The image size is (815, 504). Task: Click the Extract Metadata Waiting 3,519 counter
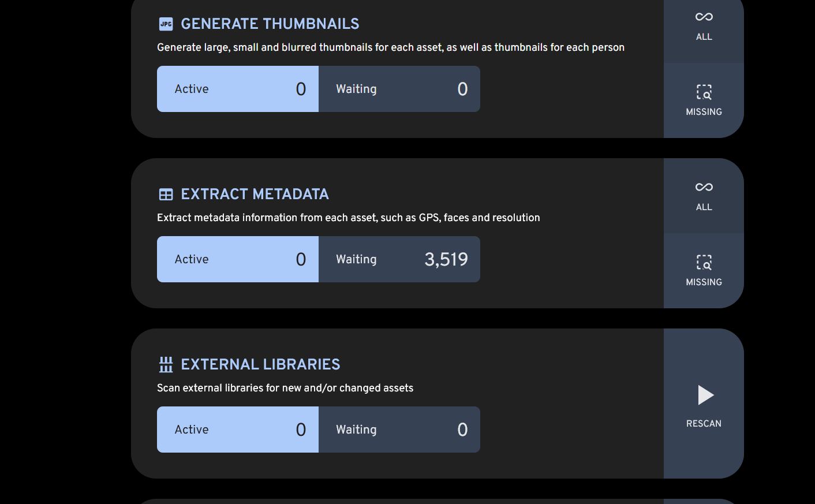point(399,259)
